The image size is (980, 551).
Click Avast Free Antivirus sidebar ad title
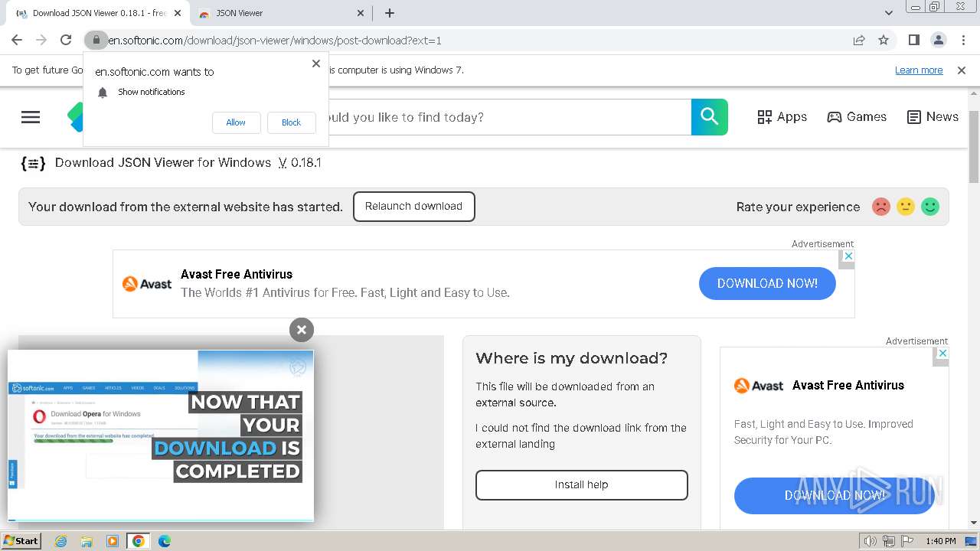848,386
